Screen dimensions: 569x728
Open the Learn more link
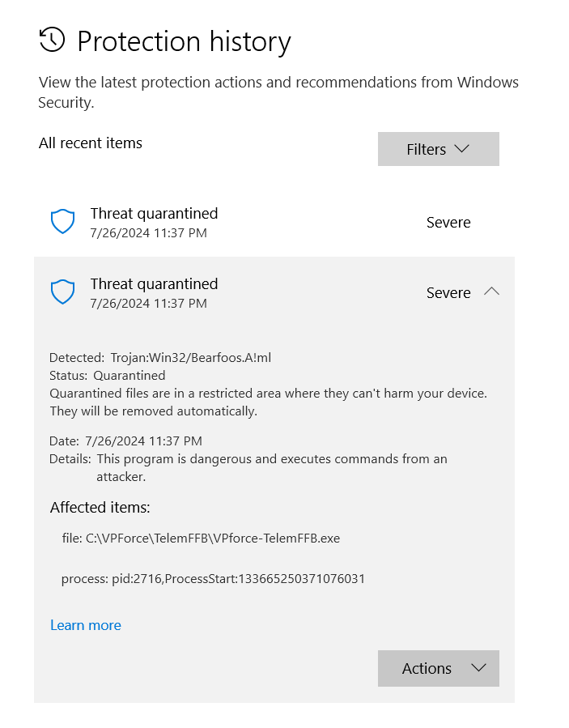click(86, 625)
